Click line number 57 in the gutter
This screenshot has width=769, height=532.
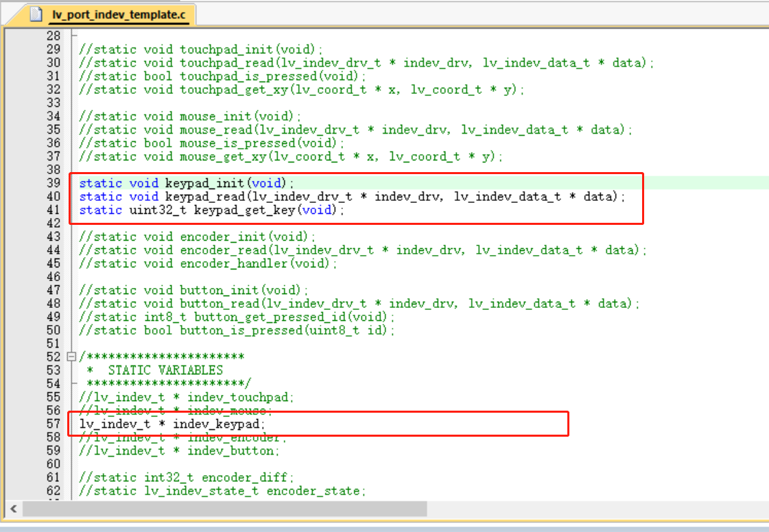pos(53,424)
